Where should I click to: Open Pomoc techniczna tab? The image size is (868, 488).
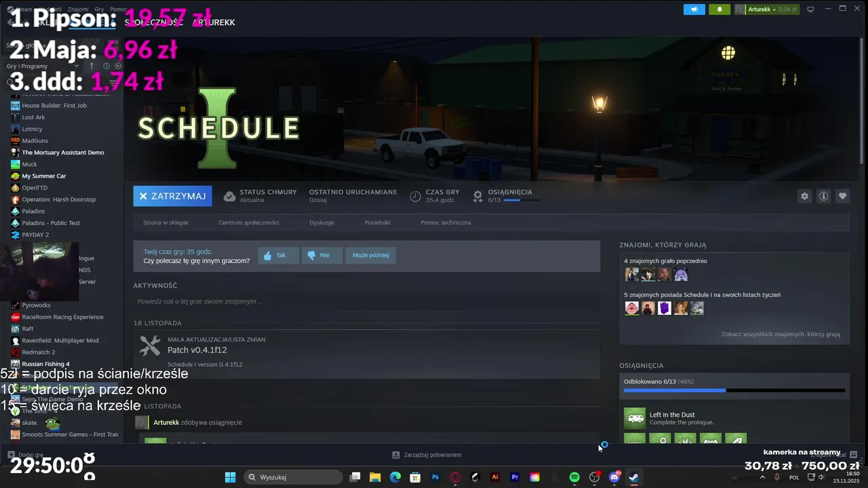click(x=446, y=222)
